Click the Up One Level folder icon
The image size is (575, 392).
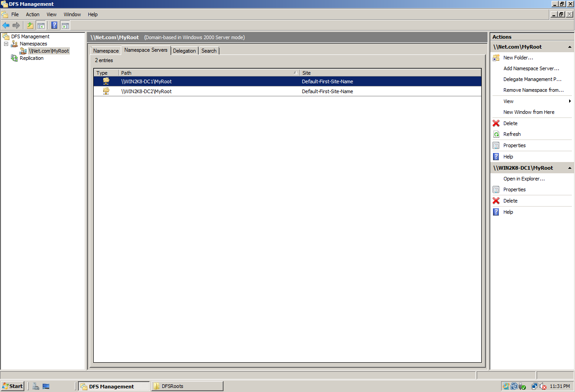30,25
